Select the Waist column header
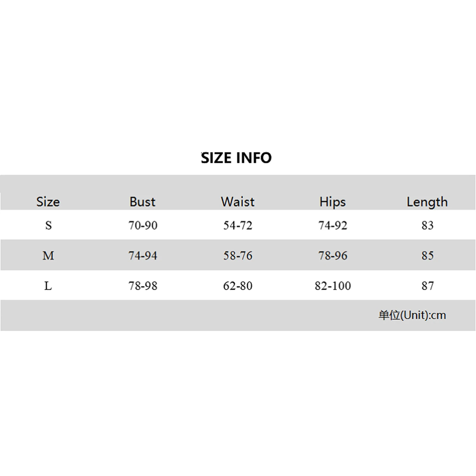 point(238,202)
